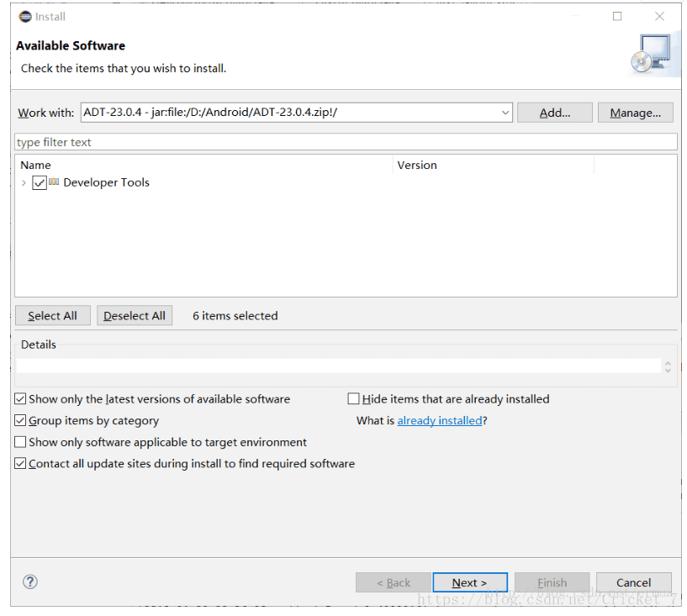This screenshot has width=687, height=616.
Task: Open the help question mark icon
Action: click(x=30, y=582)
